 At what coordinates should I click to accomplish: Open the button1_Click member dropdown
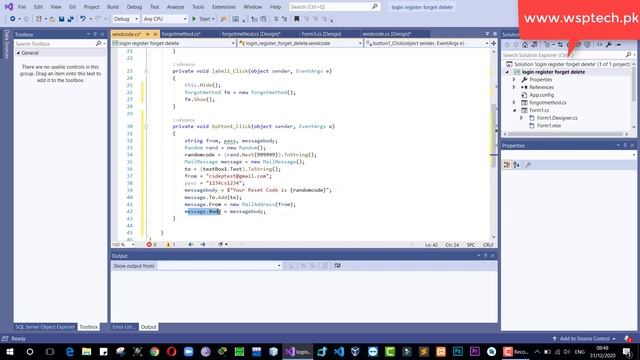(x=427, y=43)
